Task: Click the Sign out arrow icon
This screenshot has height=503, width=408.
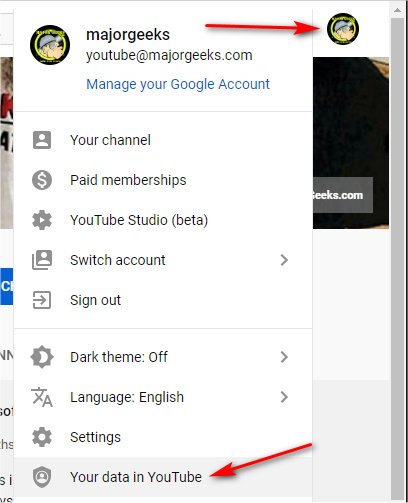Action: point(42,300)
